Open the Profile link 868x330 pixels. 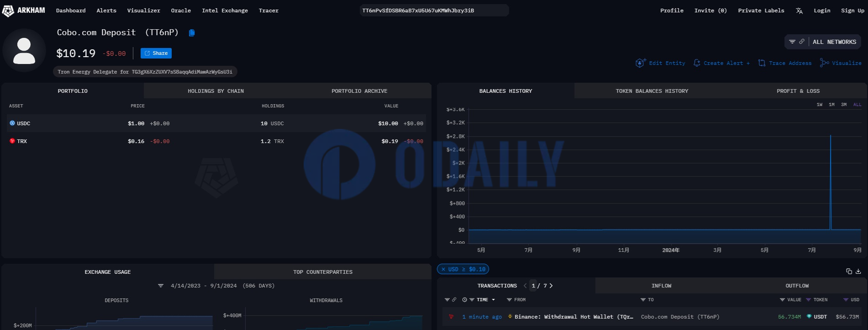point(672,11)
